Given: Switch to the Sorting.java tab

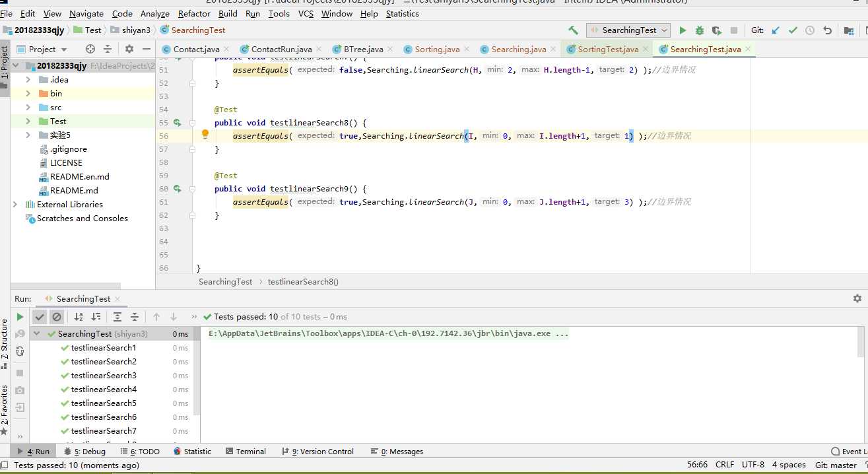Looking at the screenshot, I should [x=437, y=50].
